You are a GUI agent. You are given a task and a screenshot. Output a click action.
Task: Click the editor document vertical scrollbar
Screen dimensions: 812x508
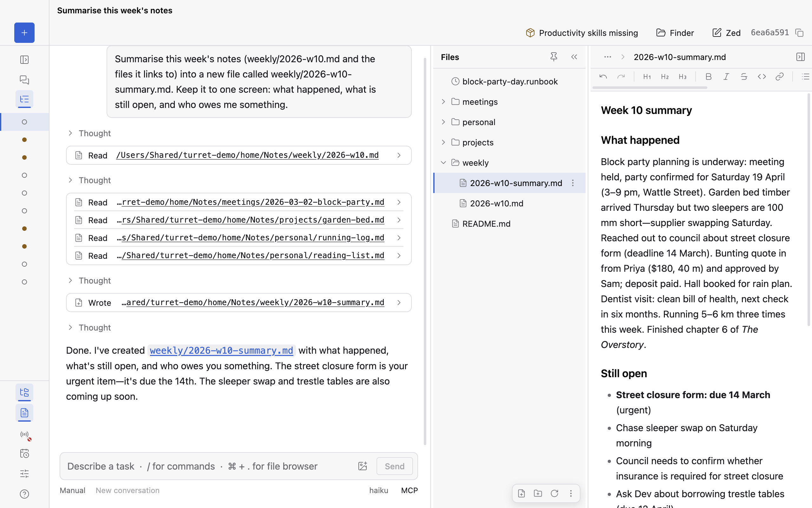808,210
